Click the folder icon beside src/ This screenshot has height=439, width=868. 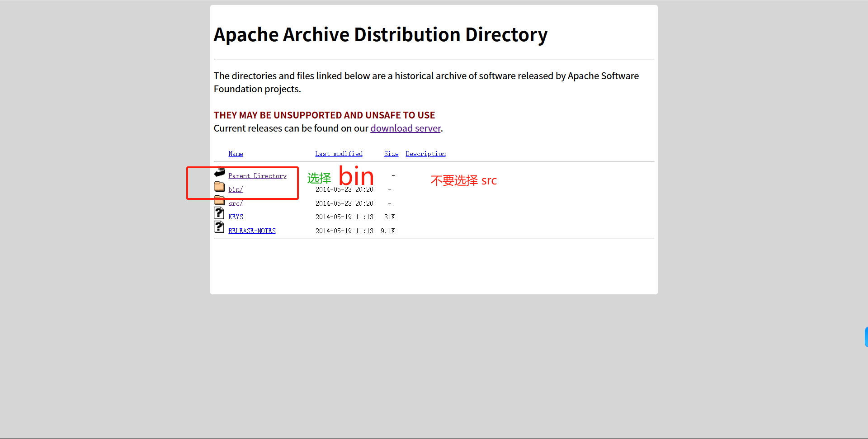(220, 200)
